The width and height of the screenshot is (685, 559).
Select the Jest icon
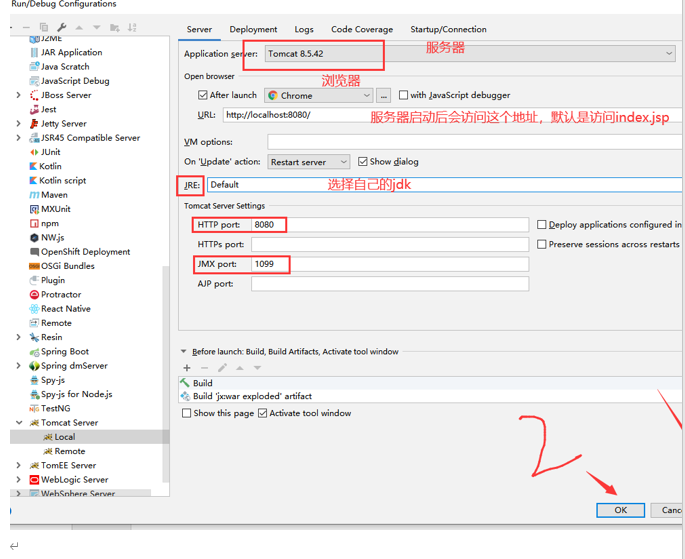coord(34,110)
